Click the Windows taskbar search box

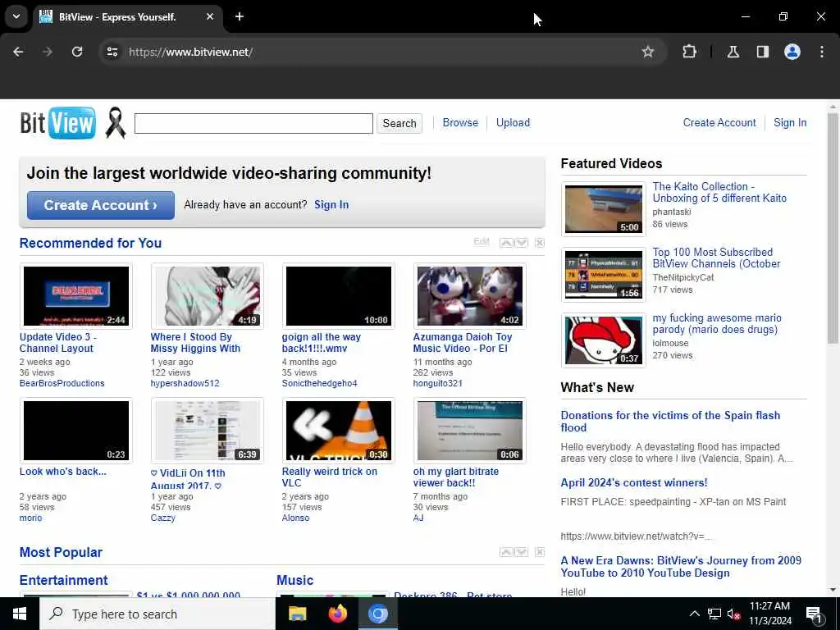click(x=157, y=614)
